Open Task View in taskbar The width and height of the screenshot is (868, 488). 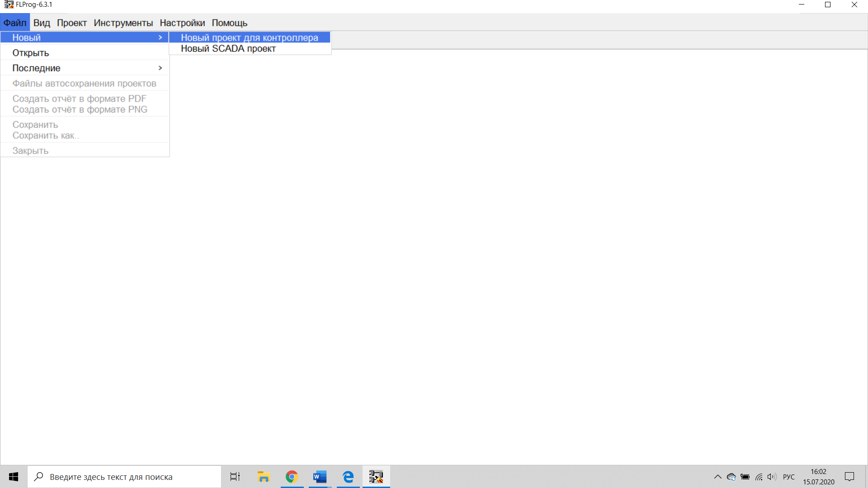click(x=235, y=477)
